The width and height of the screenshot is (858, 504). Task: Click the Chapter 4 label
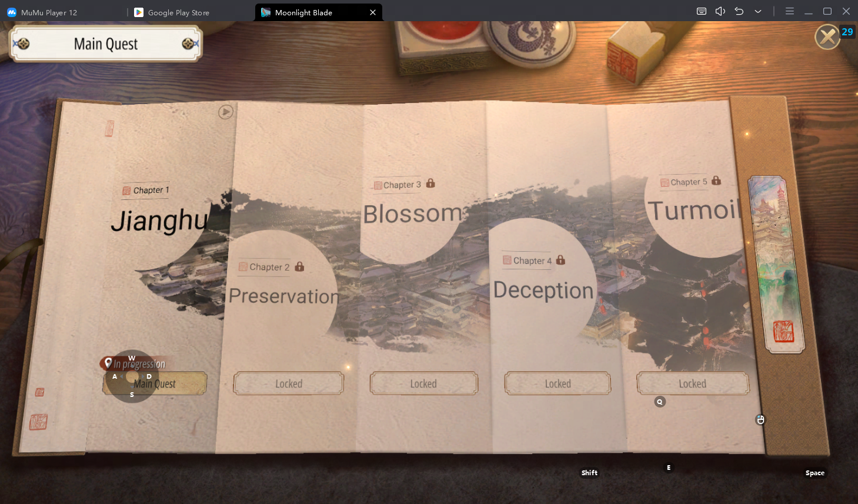pyautogui.click(x=532, y=261)
